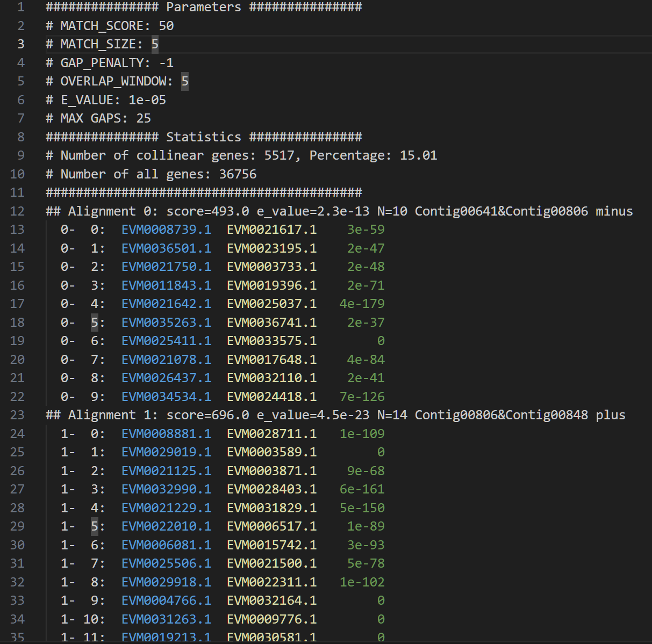Click the MAX GAPS: 25 line

[98, 118]
